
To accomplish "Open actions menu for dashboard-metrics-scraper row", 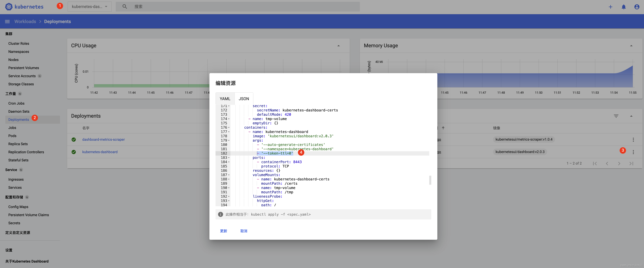I will tap(633, 140).
